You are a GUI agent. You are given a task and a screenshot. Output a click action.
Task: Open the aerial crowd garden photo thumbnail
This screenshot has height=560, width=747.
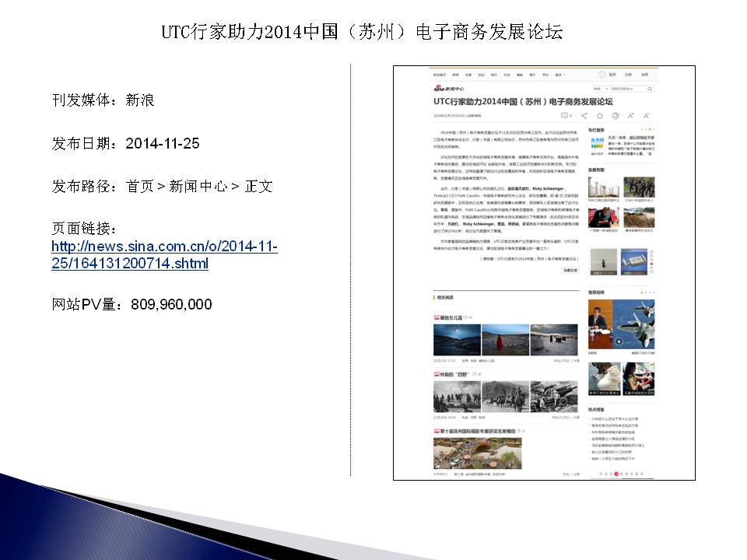click(478, 453)
